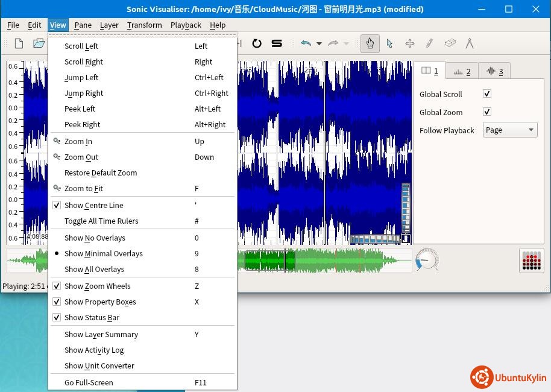Toggle the Loop playback icon
Image resolution: width=551 pixels, height=392 pixels.
[x=257, y=43]
